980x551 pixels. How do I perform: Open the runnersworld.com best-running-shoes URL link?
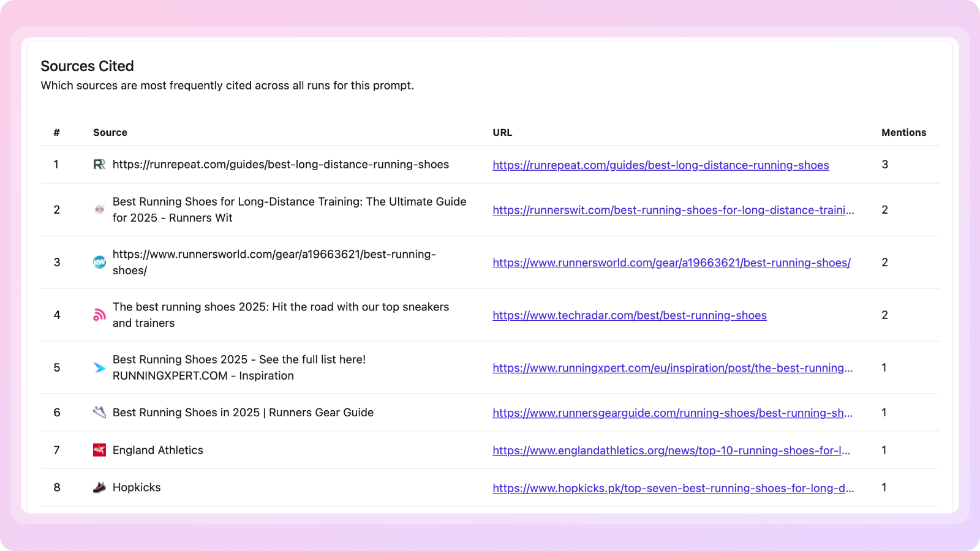tap(671, 263)
